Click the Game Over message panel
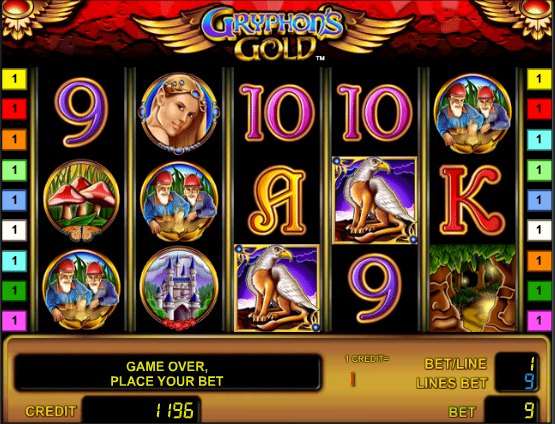The width and height of the screenshot is (555, 424). pyautogui.click(x=167, y=373)
